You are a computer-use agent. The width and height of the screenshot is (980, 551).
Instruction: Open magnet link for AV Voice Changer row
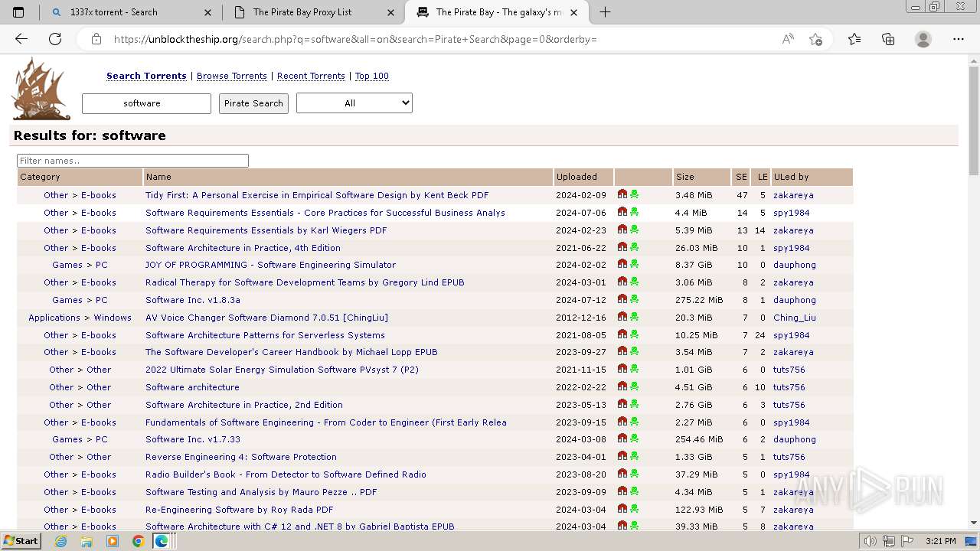coord(622,317)
